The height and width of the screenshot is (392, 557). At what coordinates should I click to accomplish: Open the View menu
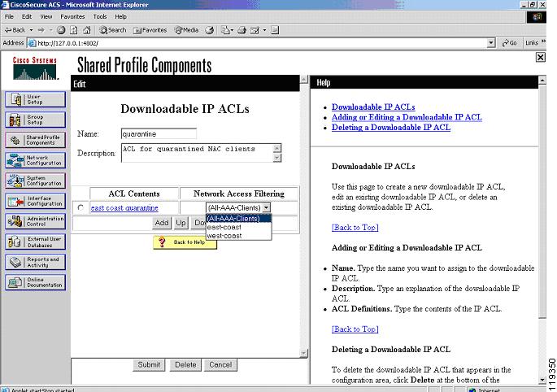click(46, 17)
